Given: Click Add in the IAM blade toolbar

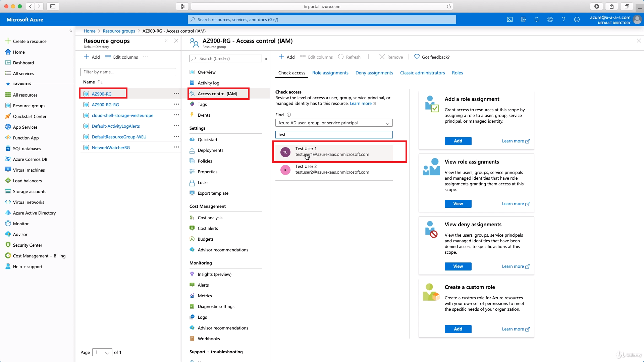Looking at the screenshot, I should (x=287, y=57).
